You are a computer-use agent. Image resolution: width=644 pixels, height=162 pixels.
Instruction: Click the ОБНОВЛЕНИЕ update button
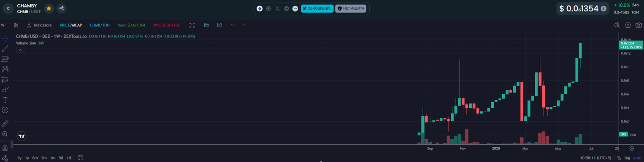317,8
